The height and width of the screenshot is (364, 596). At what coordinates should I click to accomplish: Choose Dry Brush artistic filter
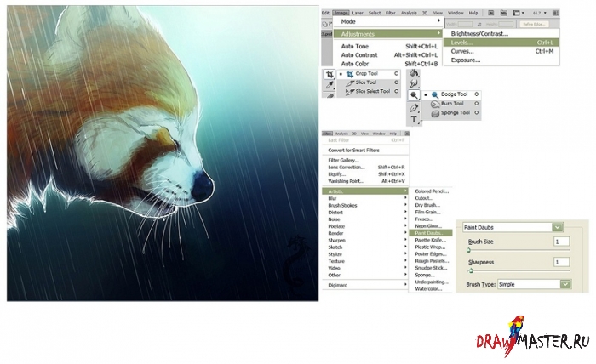click(x=431, y=205)
